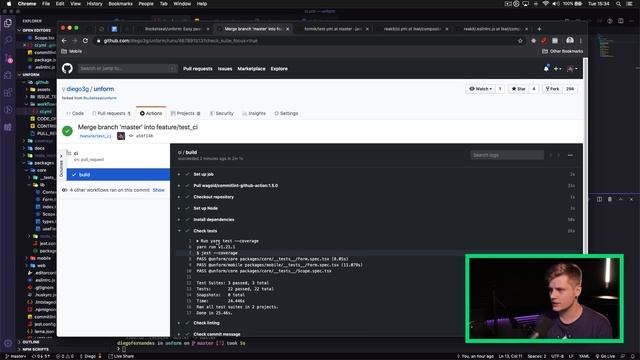Switch to the Rocketseat/unform Chrome tab
Viewport: 640px width, 360px height.
coord(173,29)
